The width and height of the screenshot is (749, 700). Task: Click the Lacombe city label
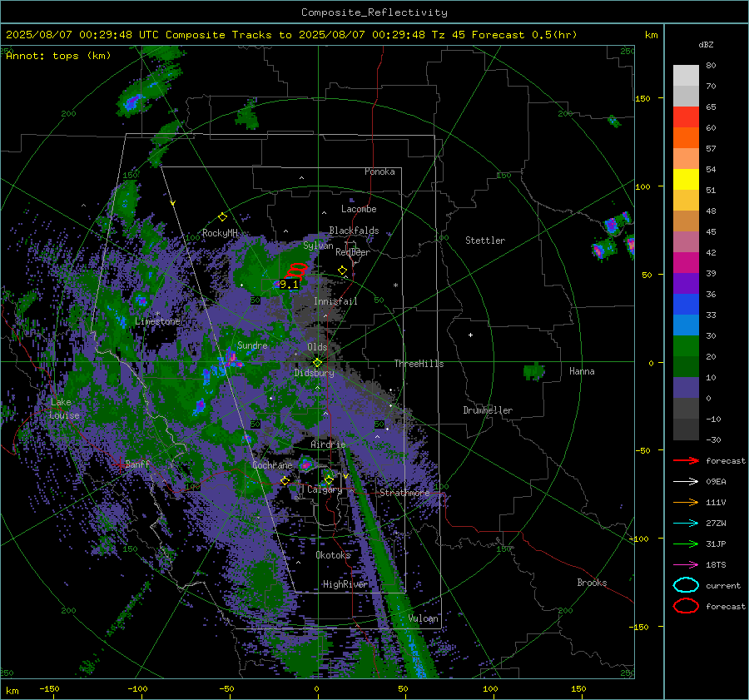[x=359, y=209]
